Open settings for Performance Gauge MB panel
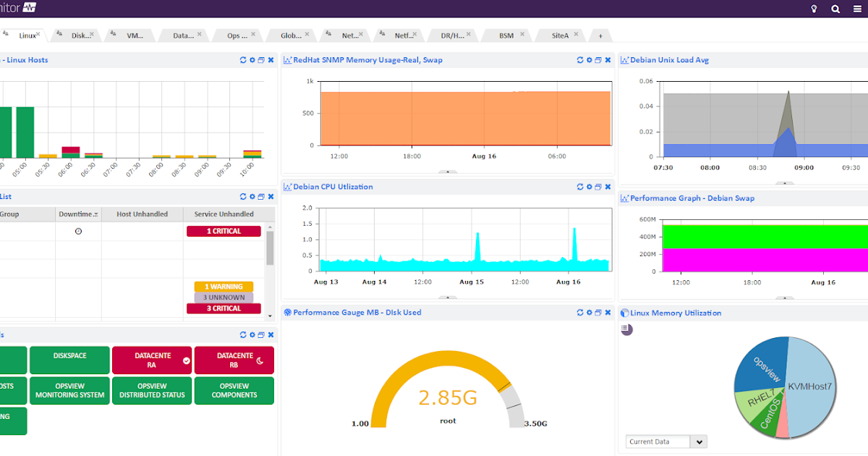Screen dimensions: 868x456 [589, 313]
